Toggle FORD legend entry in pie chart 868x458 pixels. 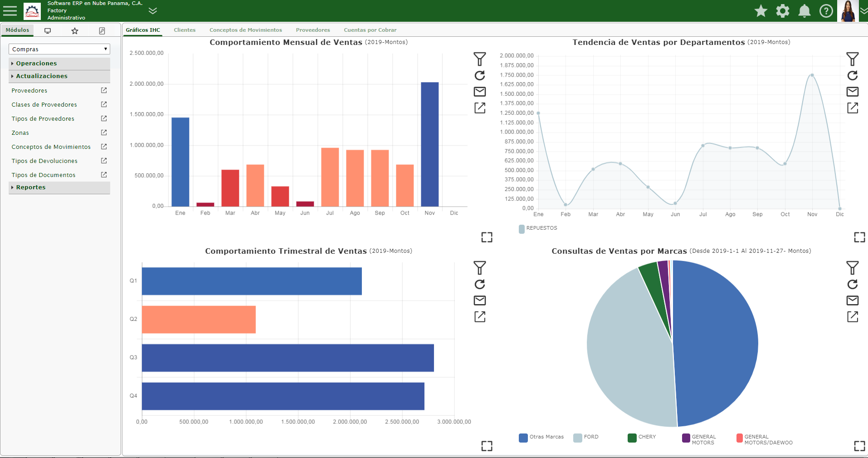pos(586,437)
